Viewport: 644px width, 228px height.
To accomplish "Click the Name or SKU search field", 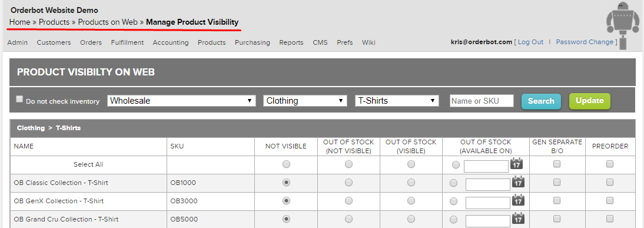I will [x=482, y=101].
